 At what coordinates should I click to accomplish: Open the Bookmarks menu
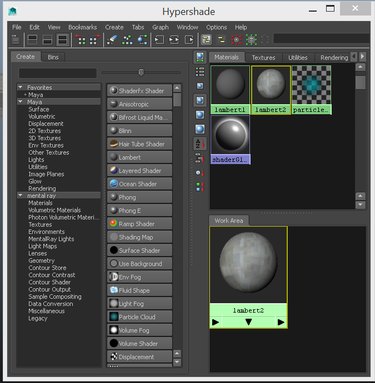click(x=82, y=27)
